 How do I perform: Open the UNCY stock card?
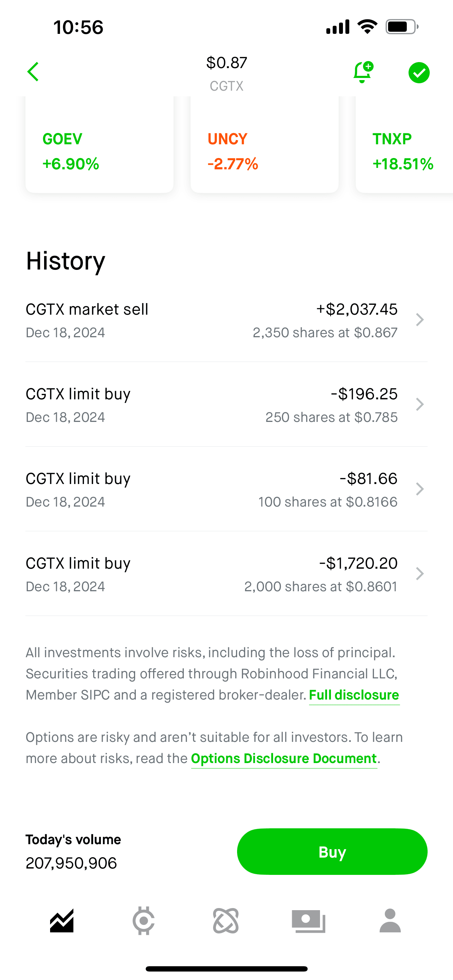coord(264,151)
